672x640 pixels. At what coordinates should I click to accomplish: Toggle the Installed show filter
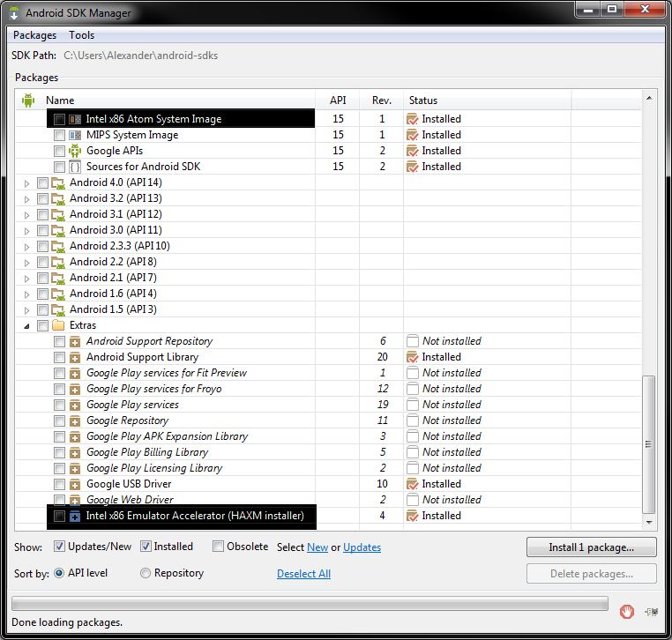point(146,547)
